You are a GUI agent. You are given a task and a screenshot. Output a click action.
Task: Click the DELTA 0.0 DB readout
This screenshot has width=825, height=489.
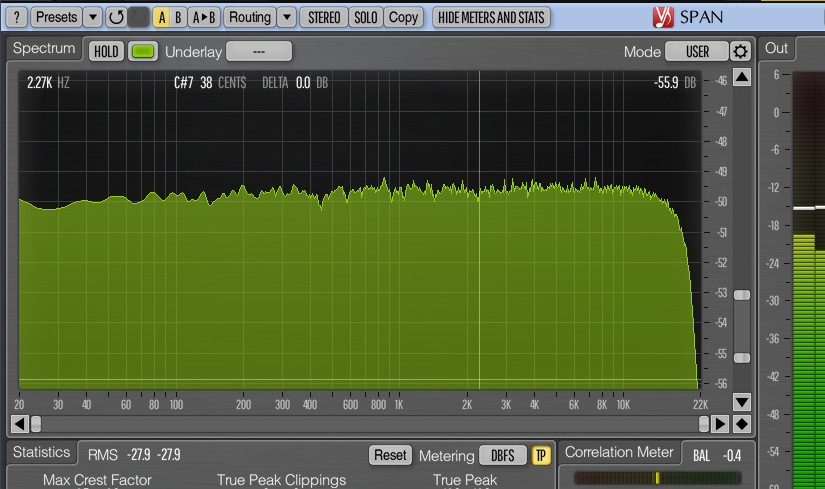click(x=295, y=83)
